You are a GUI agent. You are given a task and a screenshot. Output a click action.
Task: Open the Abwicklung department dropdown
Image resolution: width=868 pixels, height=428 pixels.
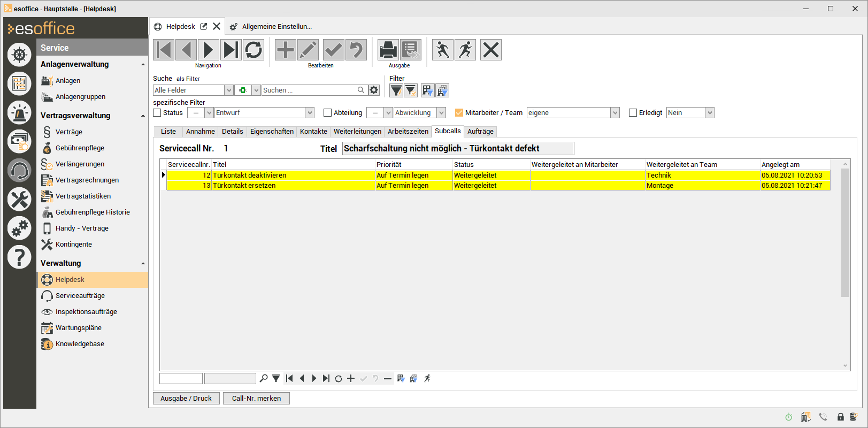[441, 112]
